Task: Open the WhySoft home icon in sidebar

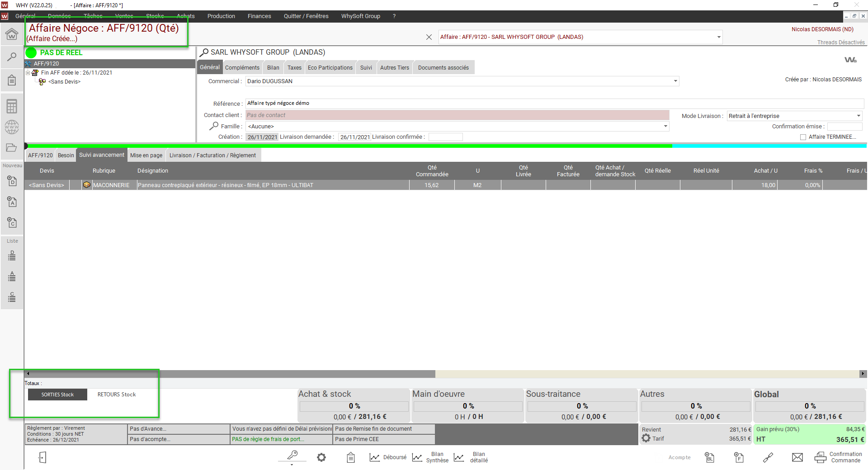Action: (x=12, y=34)
